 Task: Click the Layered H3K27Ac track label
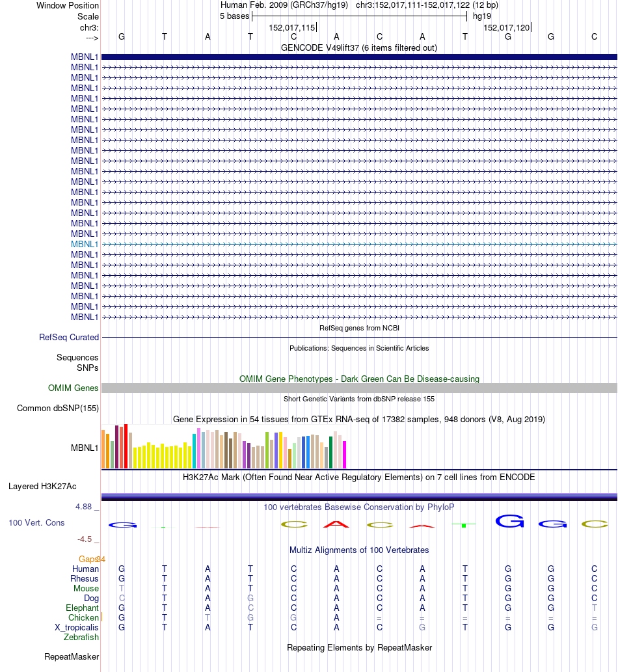point(42,486)
